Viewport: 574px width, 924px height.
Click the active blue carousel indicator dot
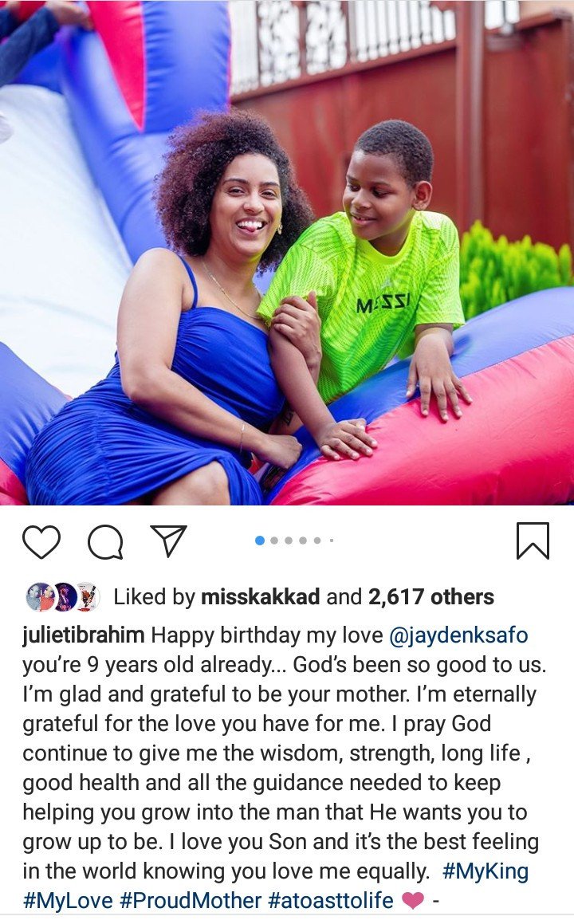point(259,541)
